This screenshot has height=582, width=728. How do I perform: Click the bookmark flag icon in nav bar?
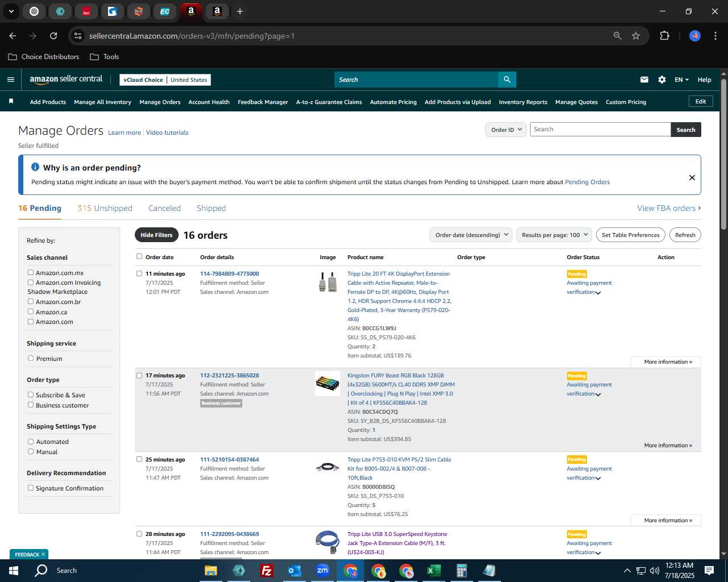click(x=11, y=102)
